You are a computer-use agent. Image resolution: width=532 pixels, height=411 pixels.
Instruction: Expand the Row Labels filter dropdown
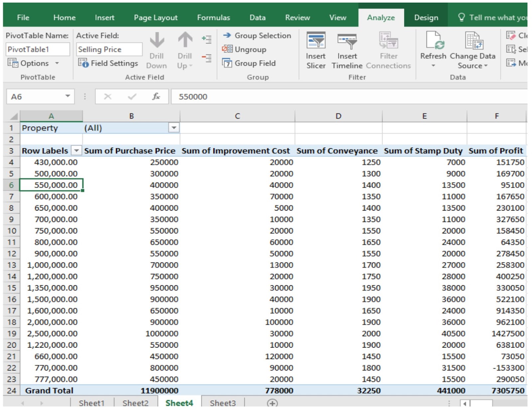(x=76, y=151)
